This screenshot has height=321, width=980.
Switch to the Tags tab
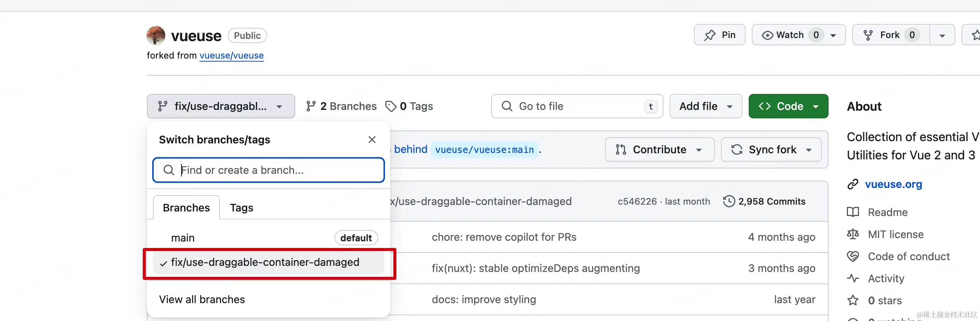(x=242, y=208)
